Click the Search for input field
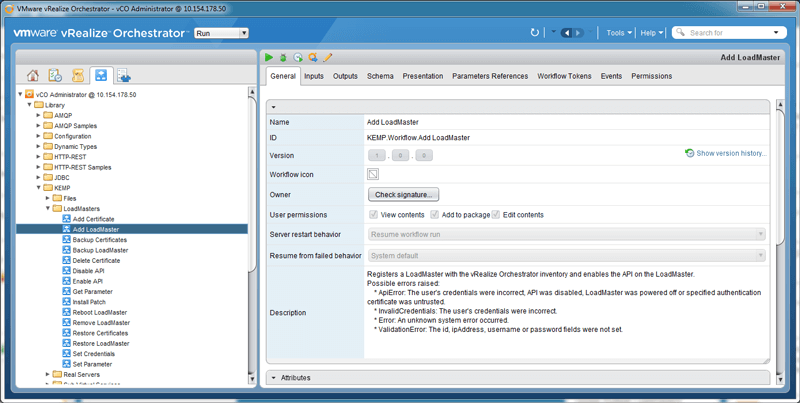Viewport: 800px width, 403px height. 728,33
